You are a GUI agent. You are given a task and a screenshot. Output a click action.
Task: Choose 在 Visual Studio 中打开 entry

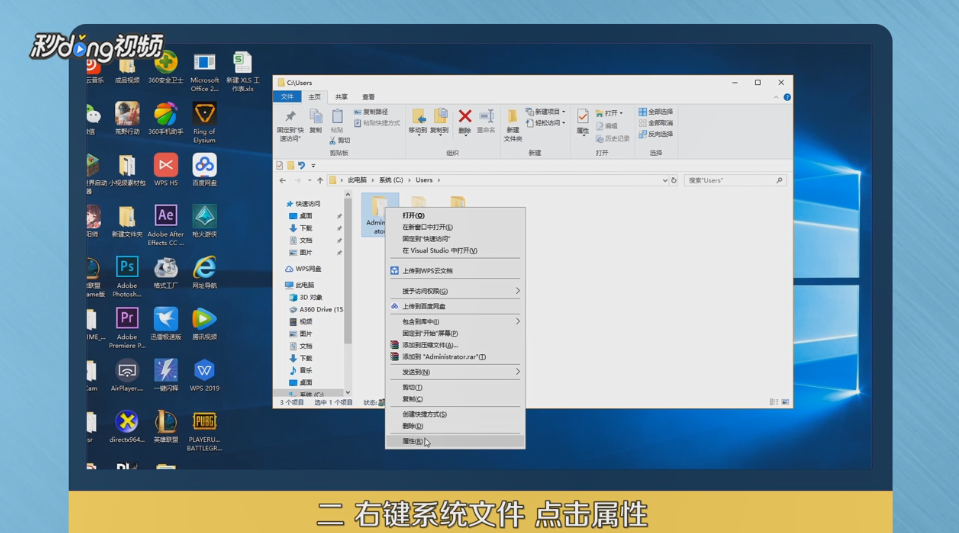point(454,250)
